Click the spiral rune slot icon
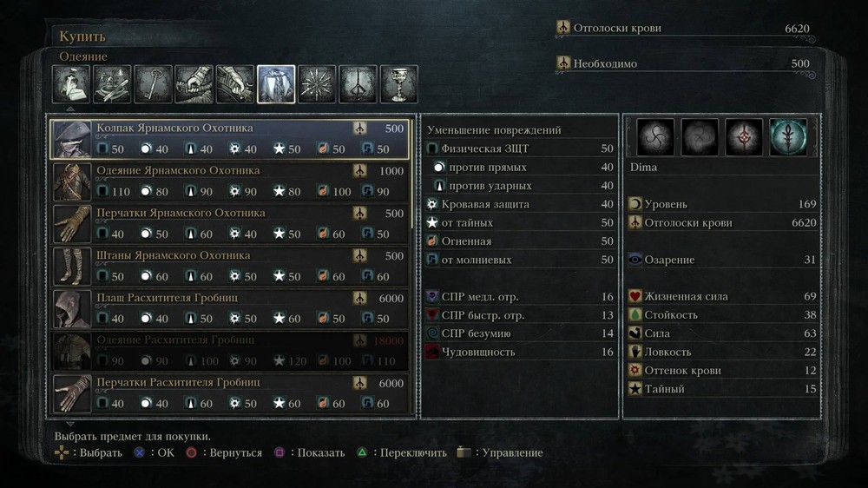The height and width of the screenshot is (488, 868). (655, 137)
